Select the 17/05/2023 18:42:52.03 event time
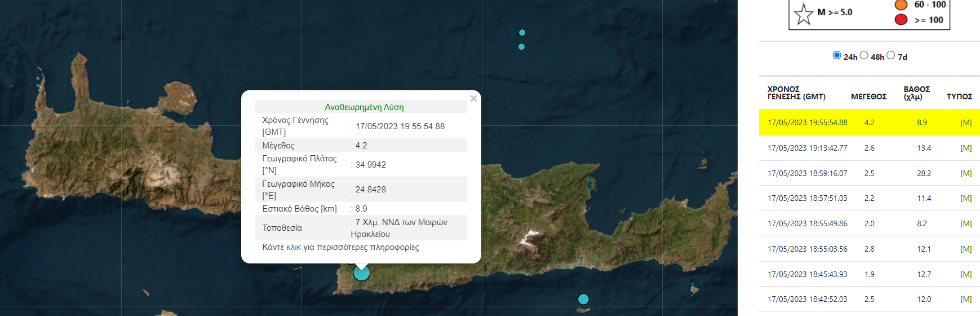This screenshot has height=316, width=980. tap(807, 299)
